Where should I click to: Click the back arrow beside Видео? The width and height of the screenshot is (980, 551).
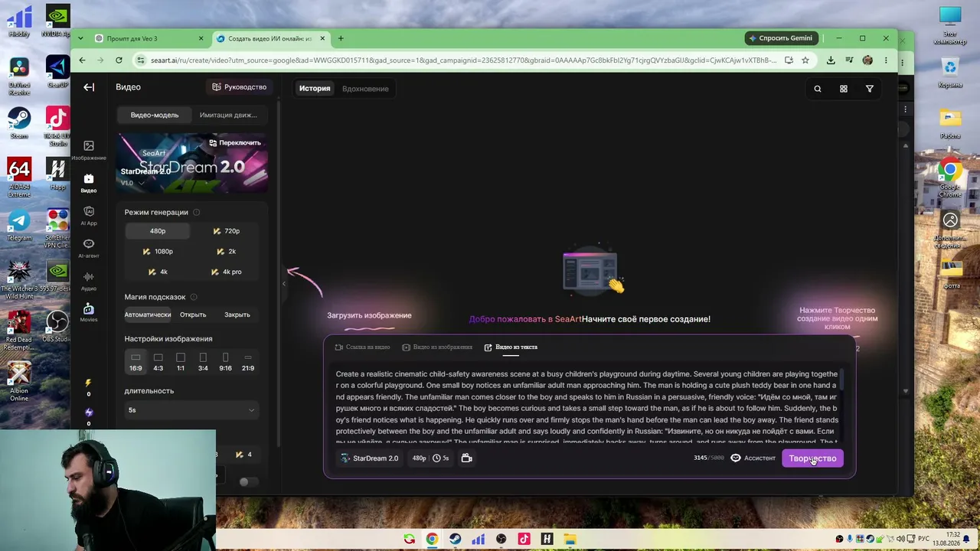coord(89,87)
